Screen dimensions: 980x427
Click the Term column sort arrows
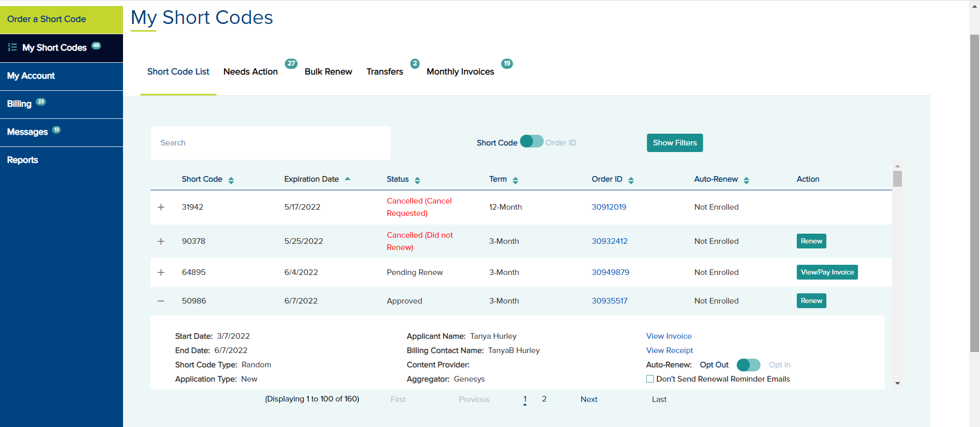[516, 180]
